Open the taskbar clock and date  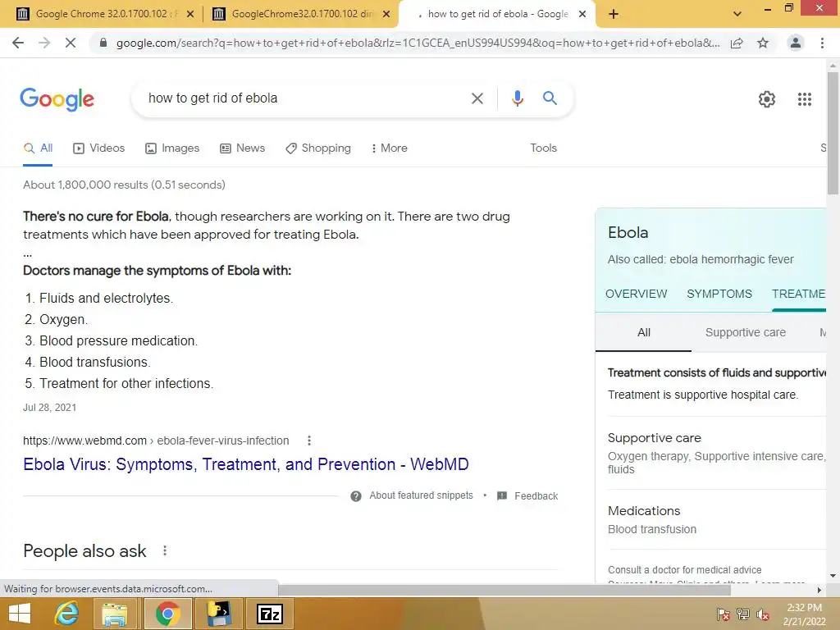coord(804,614)
